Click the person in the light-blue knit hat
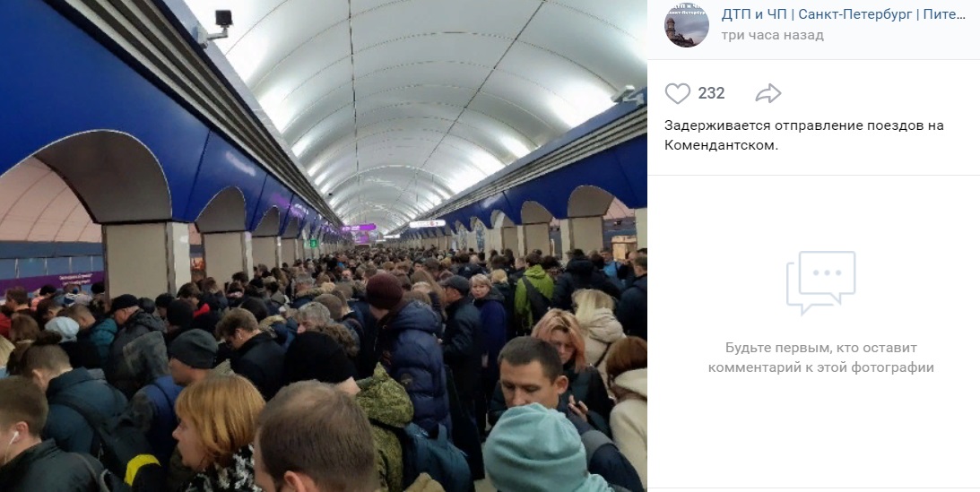980x492 pixels. click(x=541, y=450)
